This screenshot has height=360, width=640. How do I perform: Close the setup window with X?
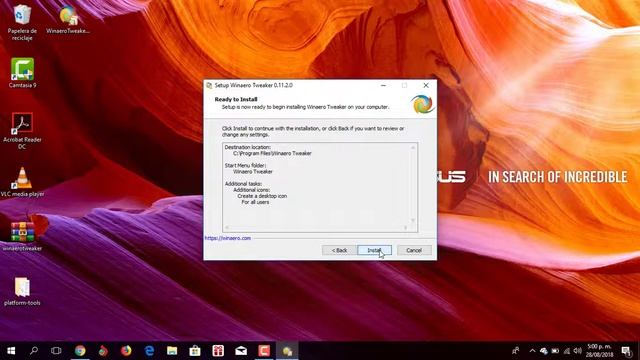[x=426, y=85]
